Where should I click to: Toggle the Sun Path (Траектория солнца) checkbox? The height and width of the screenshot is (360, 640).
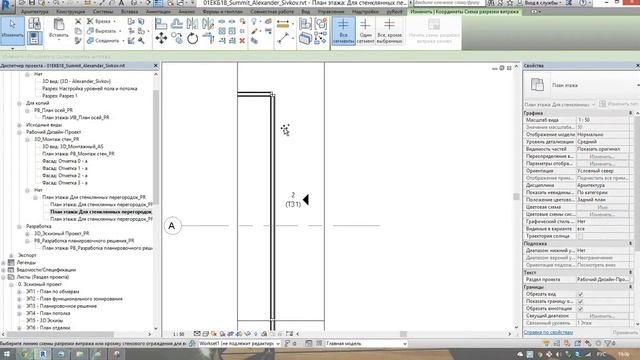click(x=580, y=236)
